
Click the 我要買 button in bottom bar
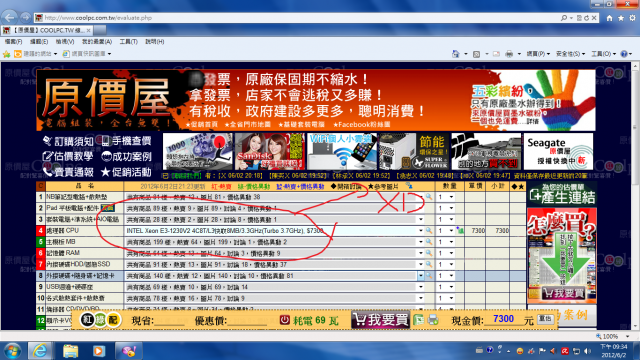(x=380, y=320)
